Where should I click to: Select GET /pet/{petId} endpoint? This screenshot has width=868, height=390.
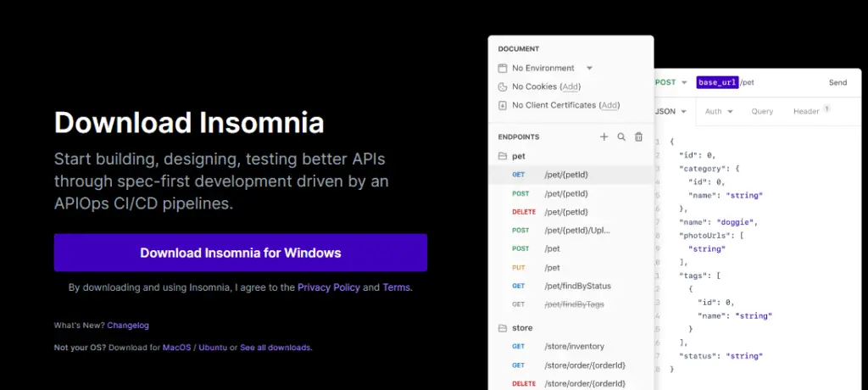(570, 175)
